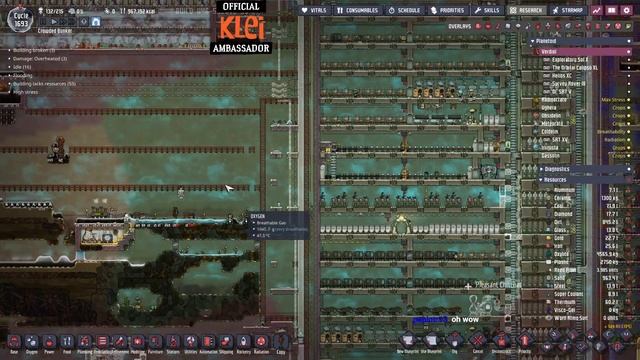The width and height of the screenshot is (640, 360).
Task: Toggle the Max Stress diagnostic dot
Action: (629, 100)
